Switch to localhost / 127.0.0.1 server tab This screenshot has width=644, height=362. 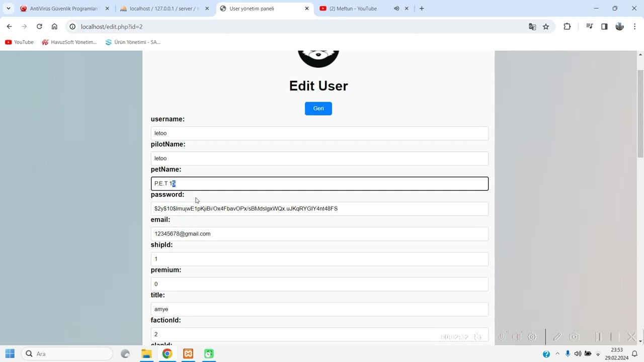tap(165, 9)
